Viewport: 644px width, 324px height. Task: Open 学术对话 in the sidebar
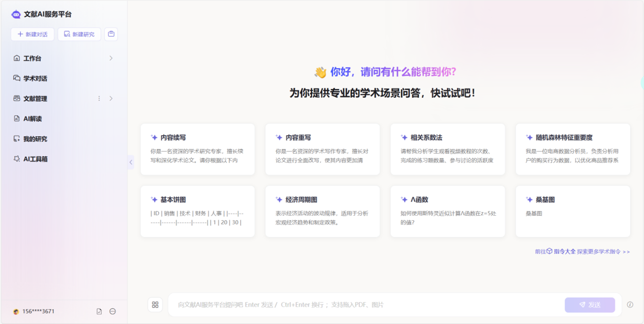35,78
